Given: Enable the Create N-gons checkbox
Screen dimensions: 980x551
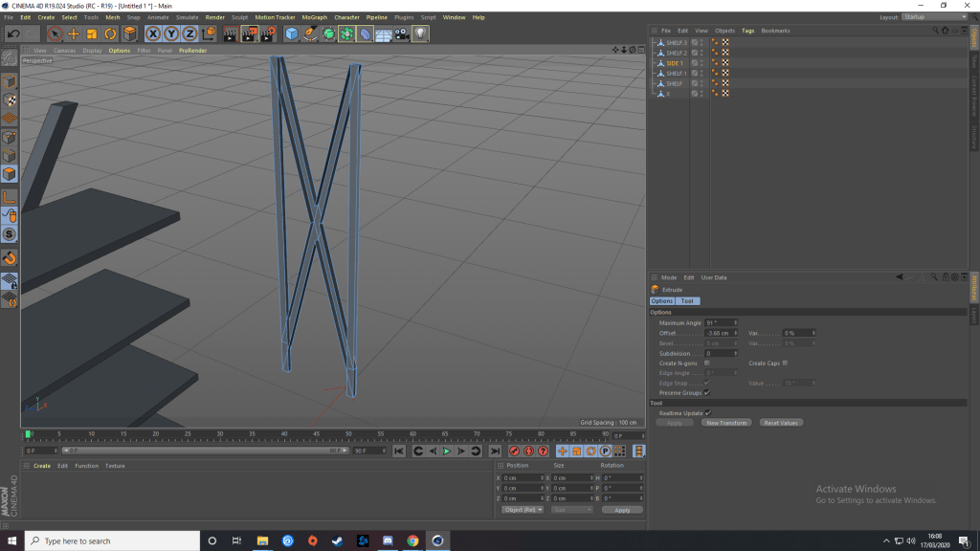Looking at the screenshot, I should point(707,364).
